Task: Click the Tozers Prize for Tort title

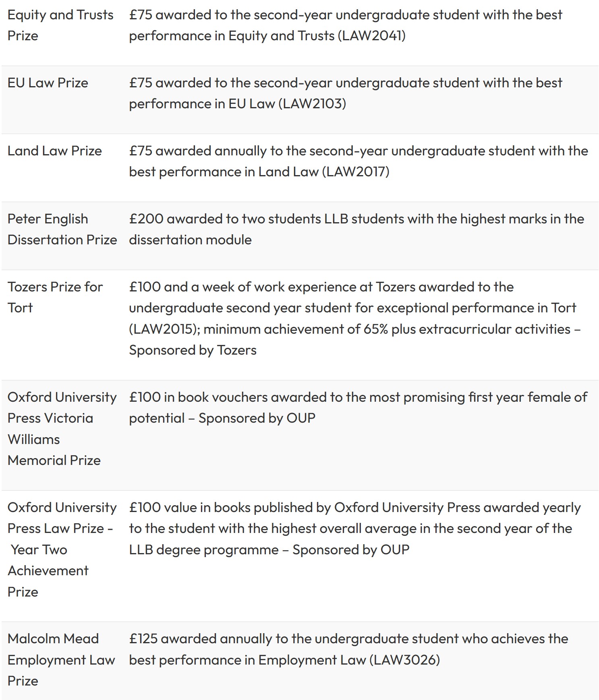Action: click(x=55, y=297)
